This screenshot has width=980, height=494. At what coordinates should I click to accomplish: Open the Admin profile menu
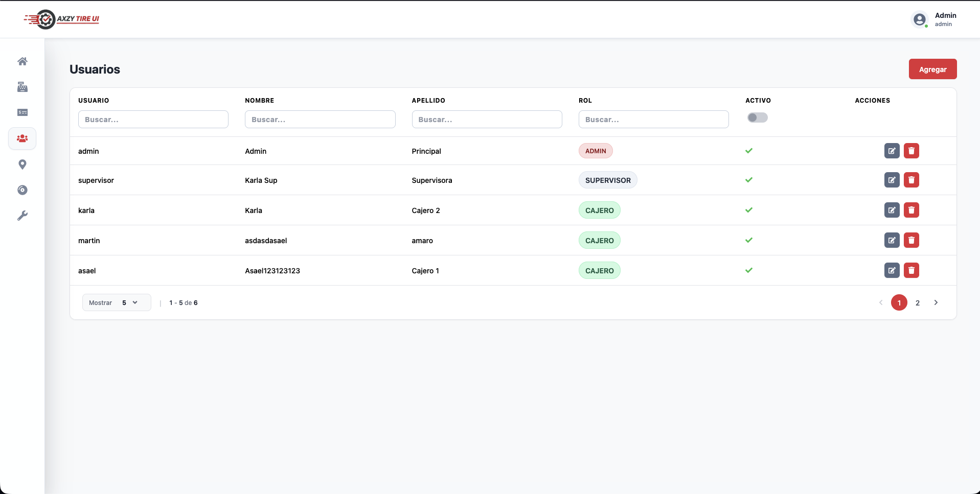click(934, 19)
